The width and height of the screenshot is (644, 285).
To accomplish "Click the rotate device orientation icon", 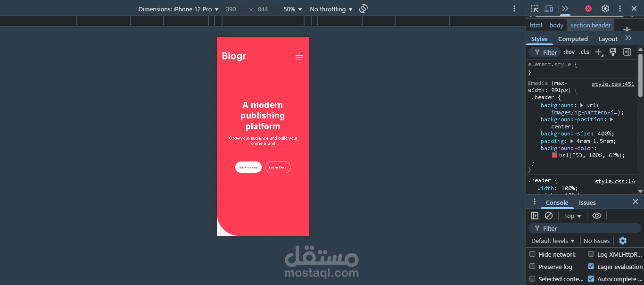I will pyautogui.click(x=363, y=9).
